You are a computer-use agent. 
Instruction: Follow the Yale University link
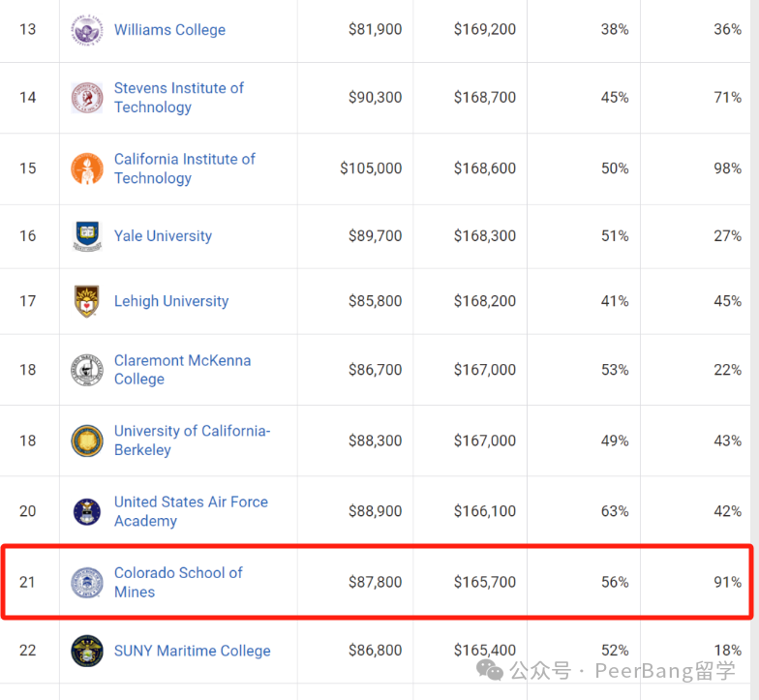click(x=163, y=236)
